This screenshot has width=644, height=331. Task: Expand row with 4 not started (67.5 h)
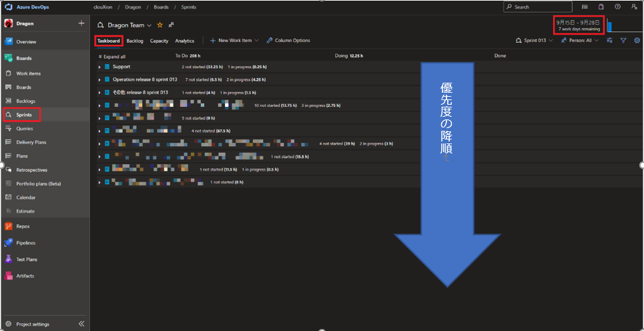[x=99, y=131]
